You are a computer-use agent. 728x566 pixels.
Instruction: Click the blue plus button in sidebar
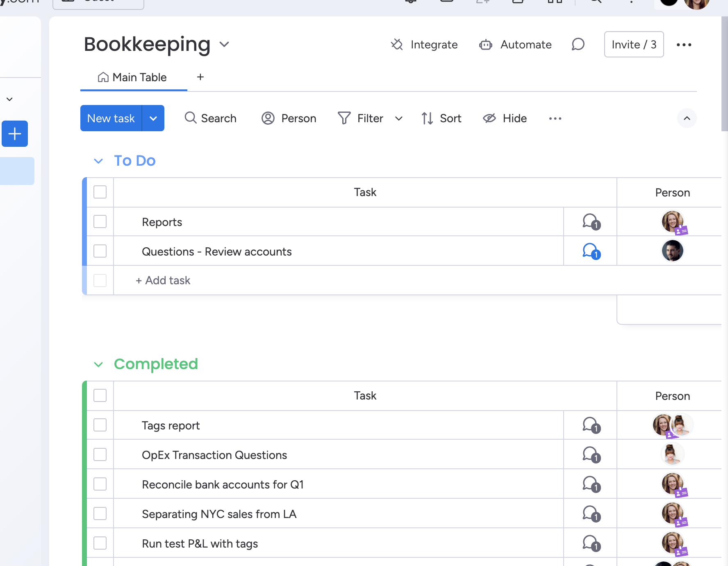point(15,134)
